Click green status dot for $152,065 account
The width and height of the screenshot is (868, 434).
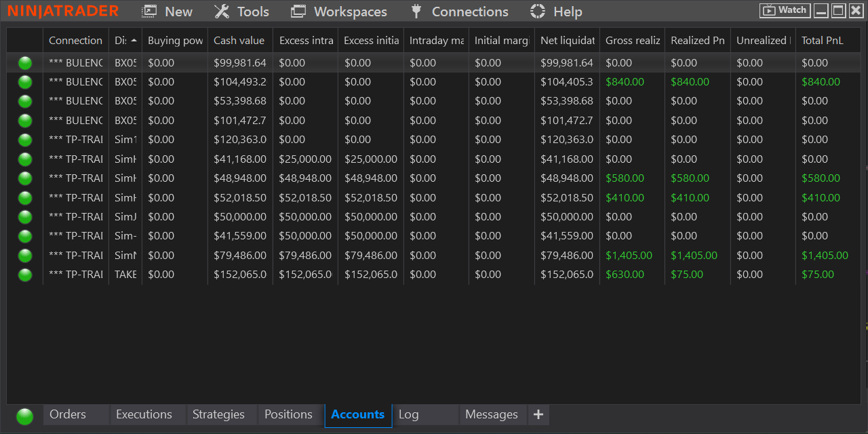[x=25, y=275]
